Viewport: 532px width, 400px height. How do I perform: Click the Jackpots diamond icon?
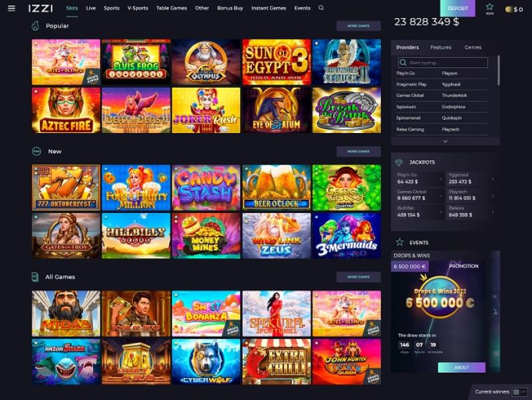click(x=399, y=162)
